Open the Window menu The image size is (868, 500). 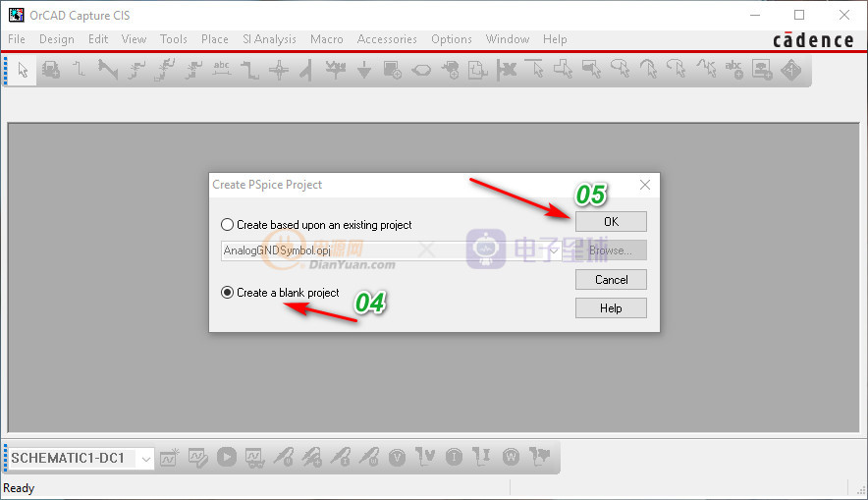point(508,39)
